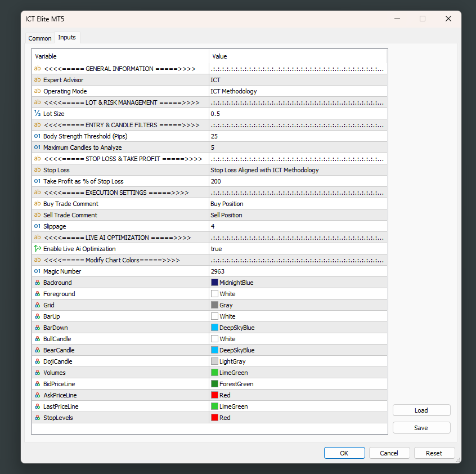Click the color icon beside AskPriceLine
Screen dimensions: 476x474
coord(37,395)
